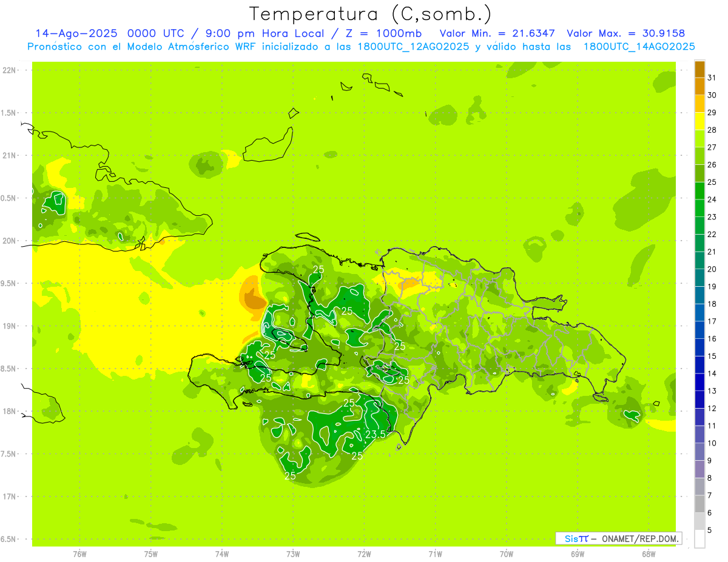
Task: Click the '75W' longitude axis label
Action: (151, 554)
